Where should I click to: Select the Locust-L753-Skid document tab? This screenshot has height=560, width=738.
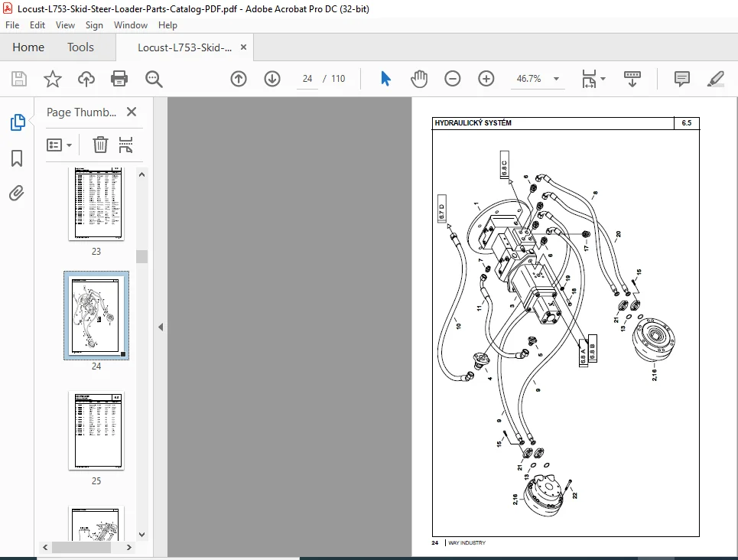pyautogui.click(x=184, y=47)
